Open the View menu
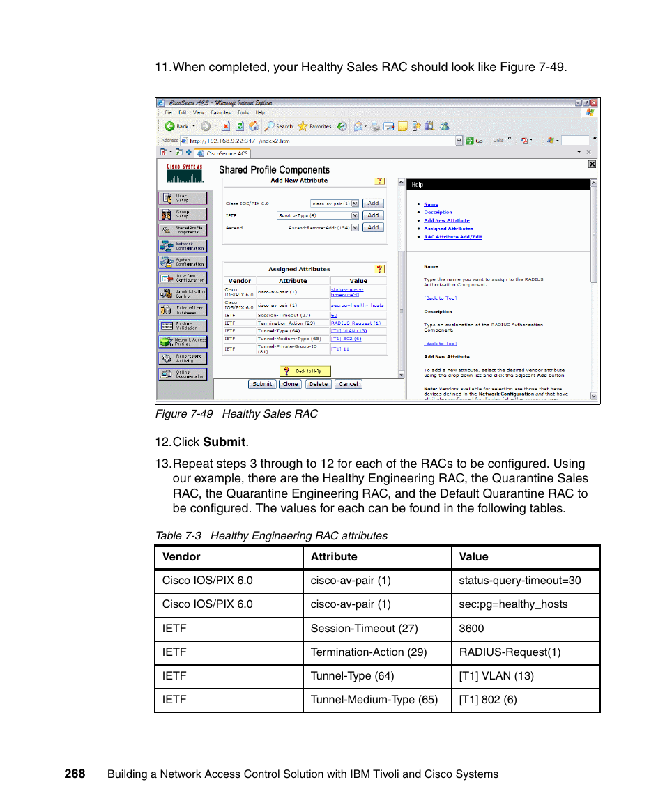Screen dimensions: 665x812 [199, 112]
